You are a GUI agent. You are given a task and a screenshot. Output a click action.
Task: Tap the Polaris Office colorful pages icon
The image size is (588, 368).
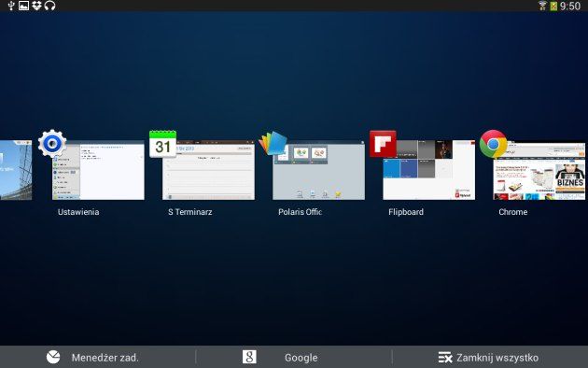(x=273, y=143)
